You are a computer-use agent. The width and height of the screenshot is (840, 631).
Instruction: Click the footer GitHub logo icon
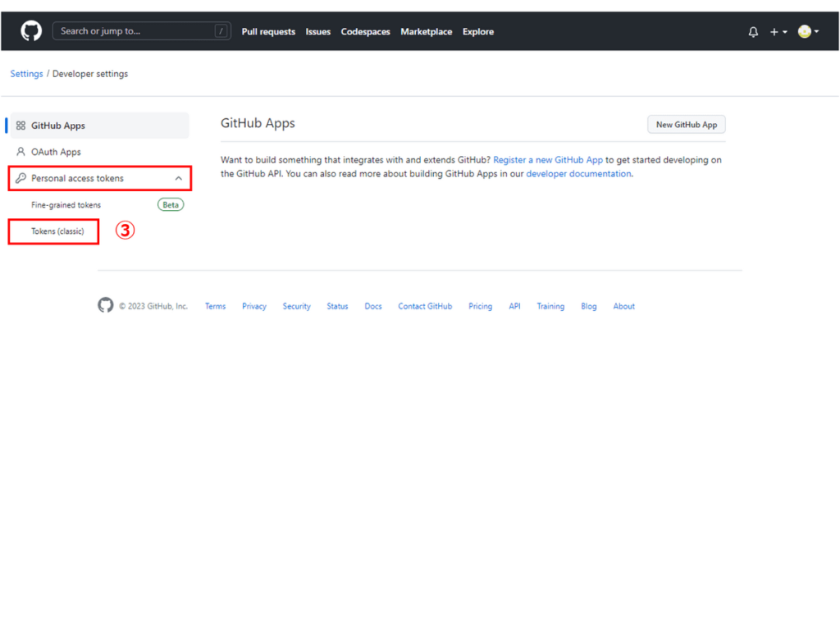tap(106, 304)
